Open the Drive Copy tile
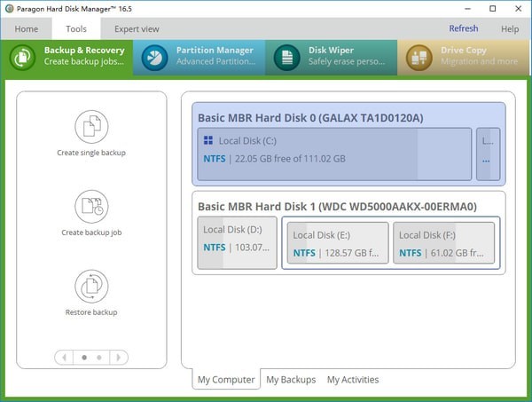Screen dimensions: 532x402 click(464, 57)
